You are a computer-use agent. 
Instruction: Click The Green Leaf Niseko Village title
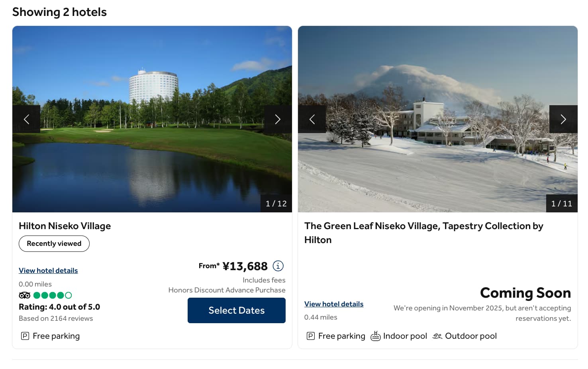[x=423, y=226]
